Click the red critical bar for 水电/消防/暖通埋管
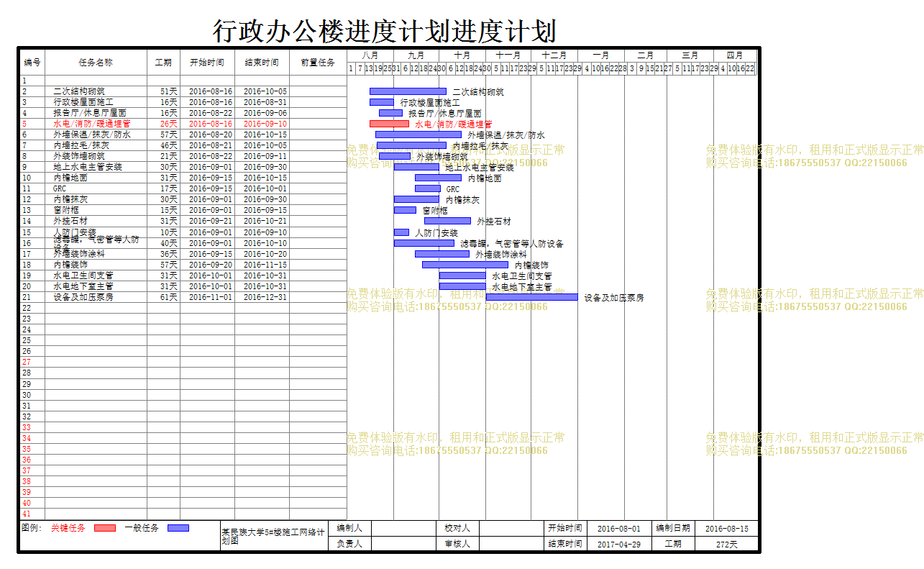 pyautogui.click(x=389, y=124)
